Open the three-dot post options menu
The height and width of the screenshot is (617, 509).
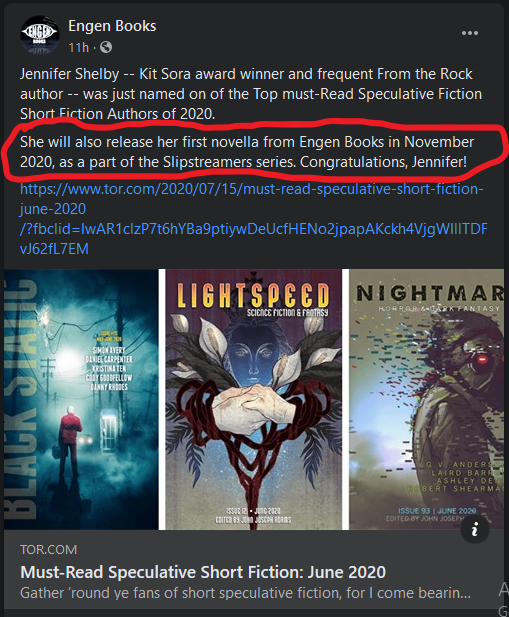coord(470,33)
